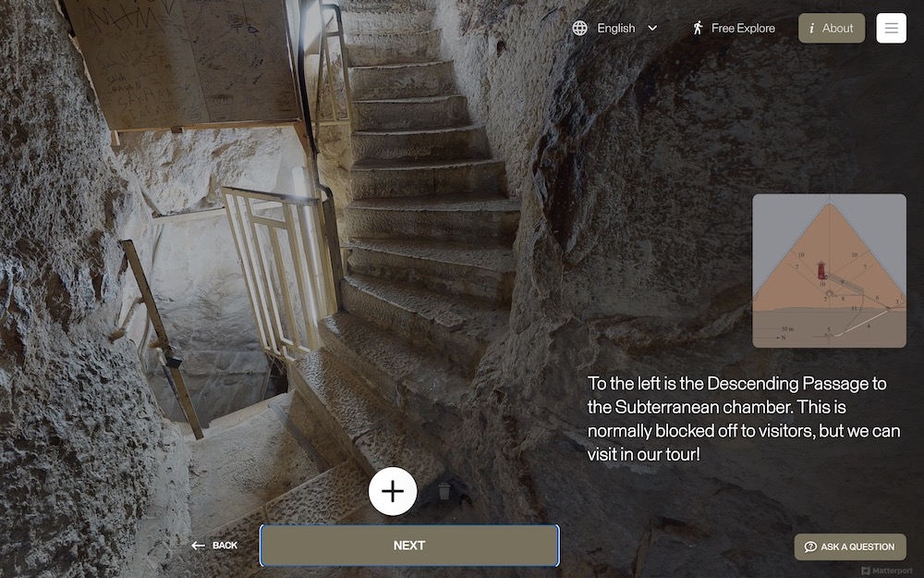Click the red location marker on pyramid map

821,270
